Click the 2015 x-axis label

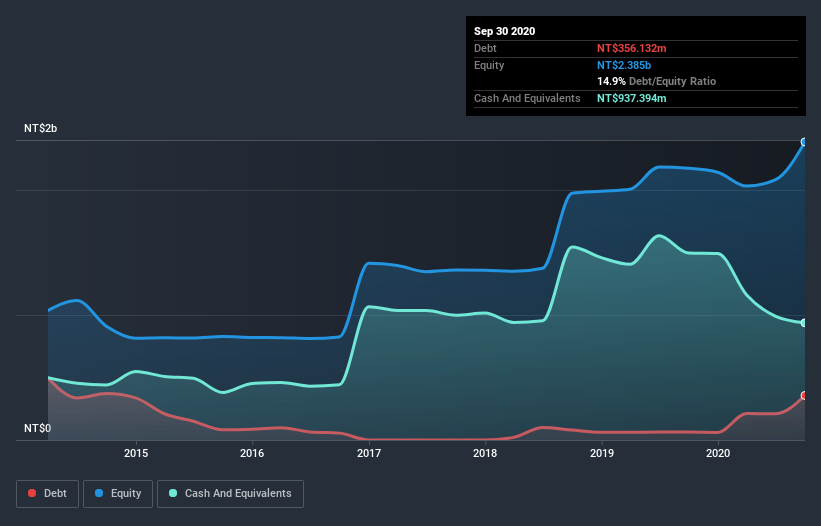136,453
